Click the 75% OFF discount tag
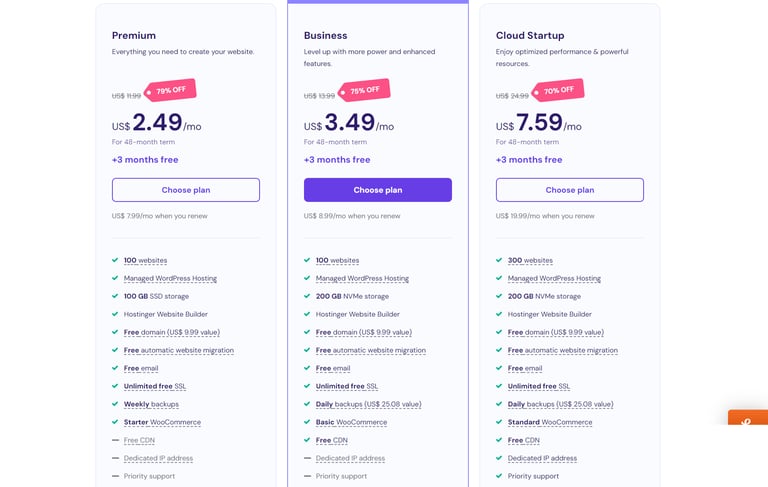 click(364, 91)
